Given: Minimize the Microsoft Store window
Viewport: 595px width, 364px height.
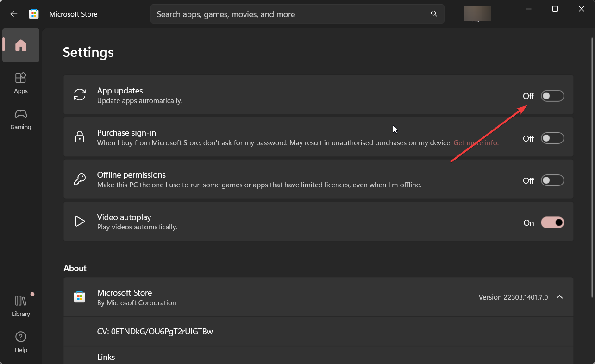Looking at the screenshot, I should [528, 9].
